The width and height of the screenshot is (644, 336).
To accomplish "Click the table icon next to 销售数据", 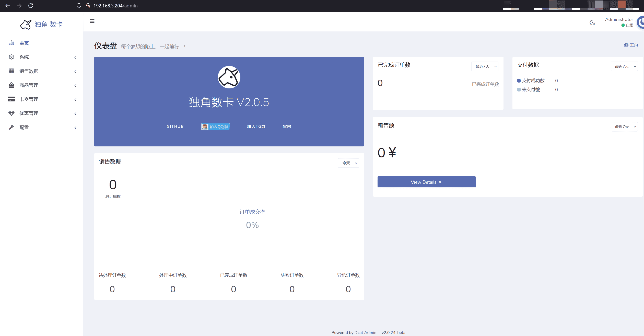I will 11,71.
